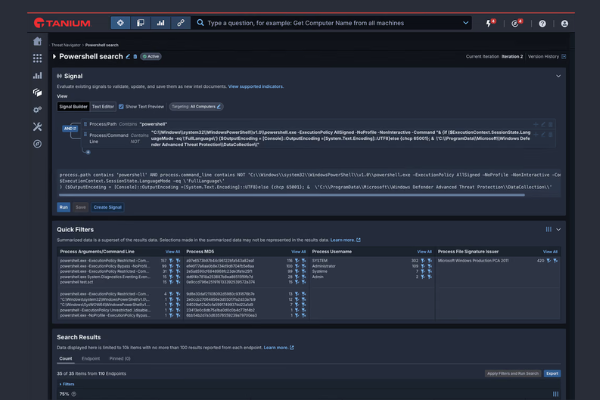This screenshot has width=600, height=400.
Task: Collapse the Signal panel chevron
Action: coord(558,76)
